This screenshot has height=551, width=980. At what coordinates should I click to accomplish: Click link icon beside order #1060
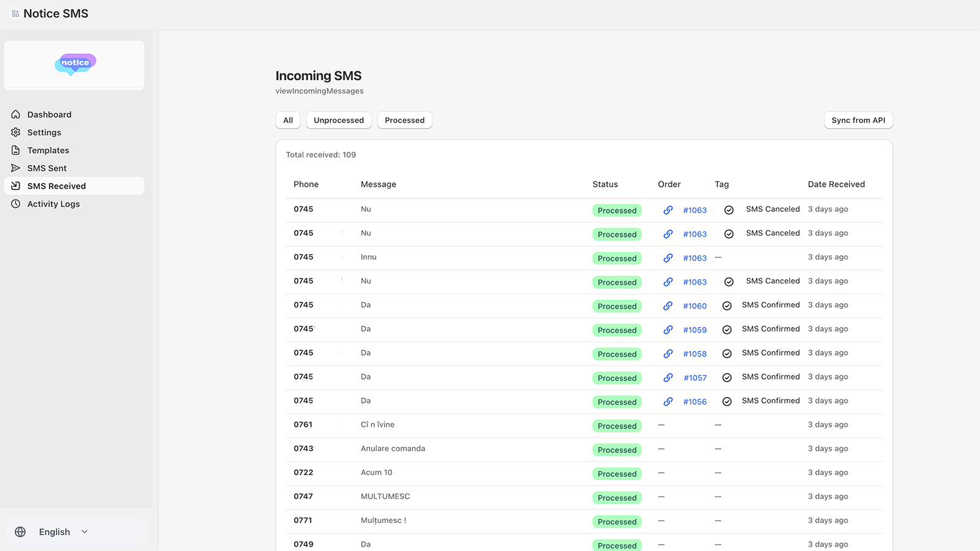(x=668, y=305)
